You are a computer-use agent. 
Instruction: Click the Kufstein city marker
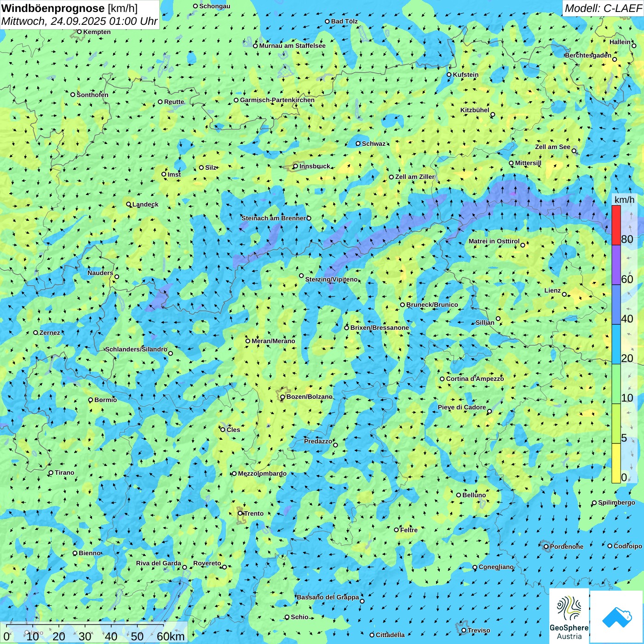(449, 75)
